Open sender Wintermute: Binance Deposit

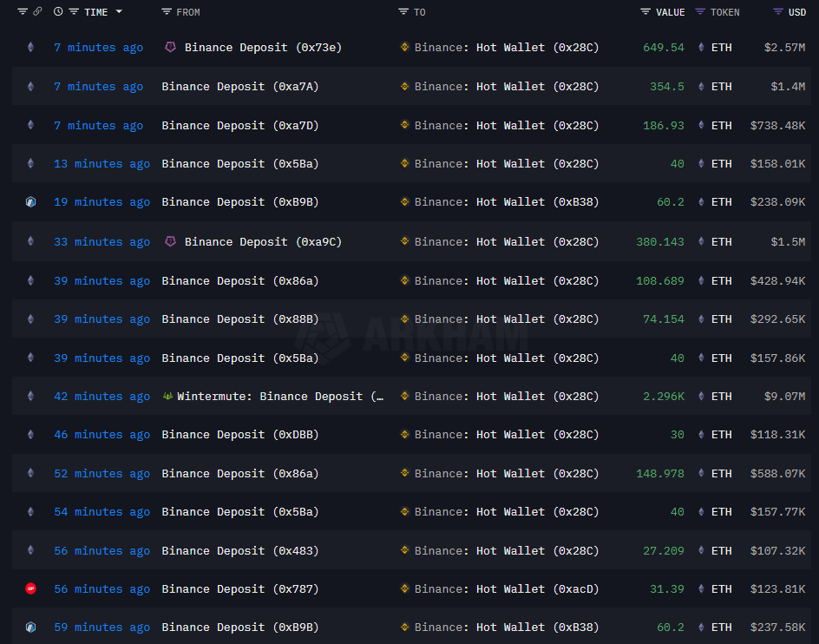(280, 397)
